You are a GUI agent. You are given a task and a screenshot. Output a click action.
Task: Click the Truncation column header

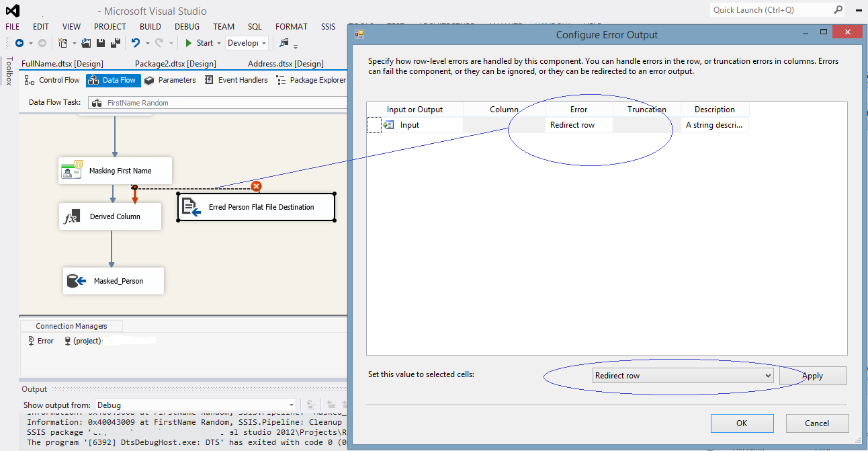(647, 110)
